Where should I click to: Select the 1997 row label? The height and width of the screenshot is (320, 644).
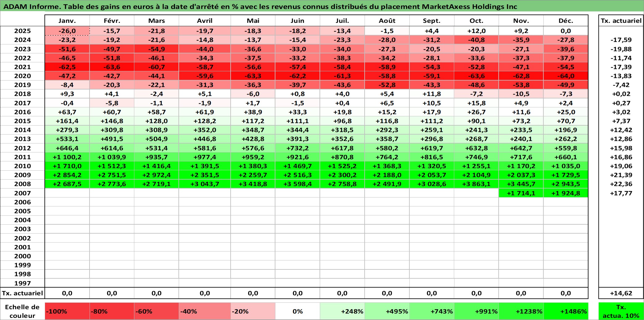(23, 283)
